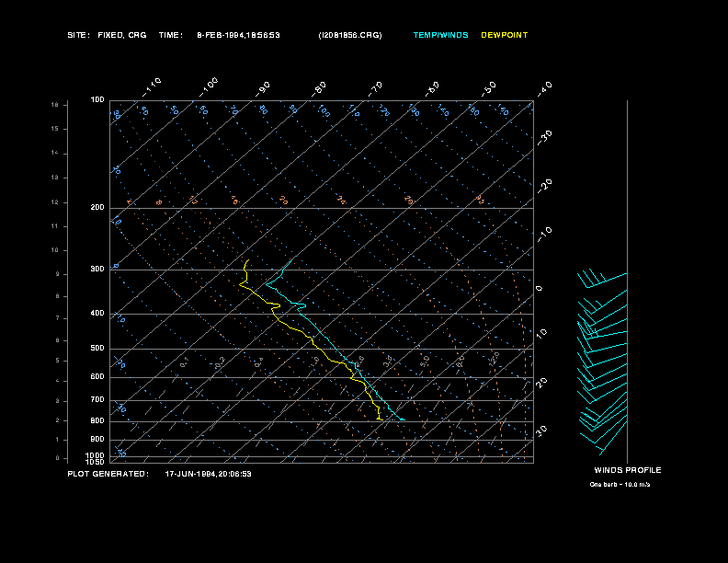Viewport: 728px width, 563px height.
Task: Click the 13 km altitude tick label
Action: [55, 178]
